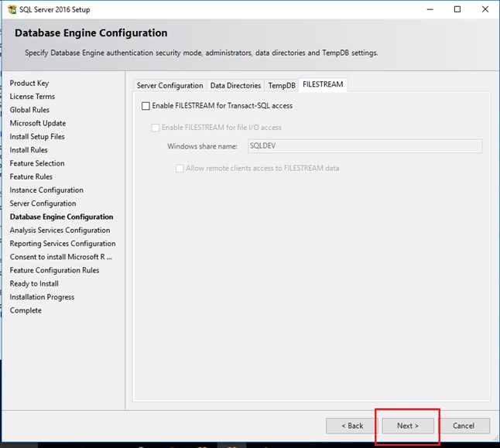Select Reporting Services Configuration step
Screen dimensions: 500x448
(x=63, y=244)
